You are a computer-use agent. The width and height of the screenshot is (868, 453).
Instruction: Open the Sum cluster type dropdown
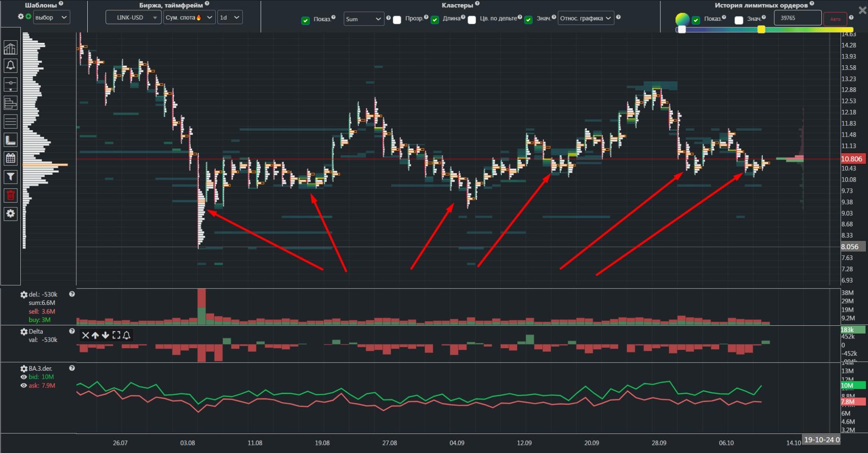point(364,19)
